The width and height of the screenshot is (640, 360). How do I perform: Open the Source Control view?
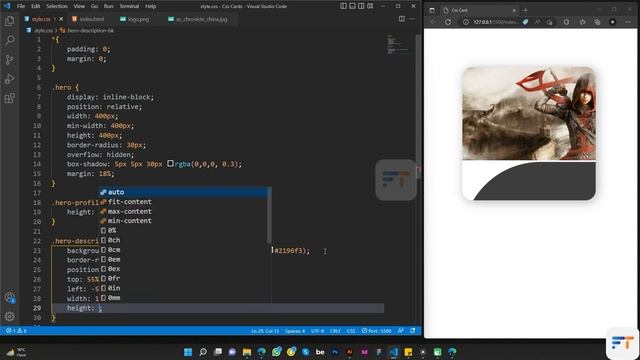(x=9, y=60)
